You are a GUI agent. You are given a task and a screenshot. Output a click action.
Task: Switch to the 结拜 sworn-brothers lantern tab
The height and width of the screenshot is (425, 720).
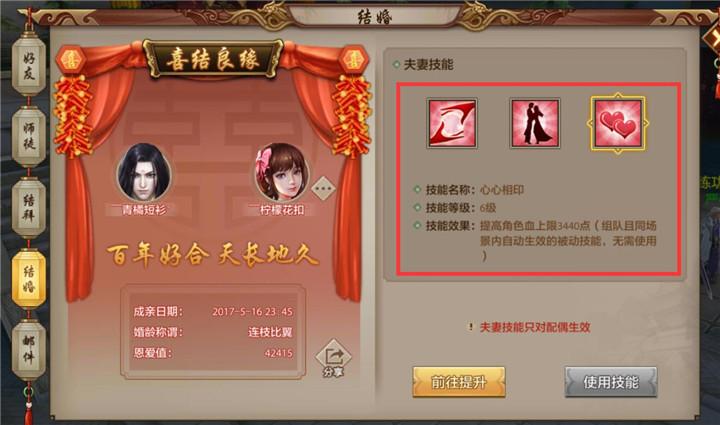pyautogui.click(x=29, y=207)
